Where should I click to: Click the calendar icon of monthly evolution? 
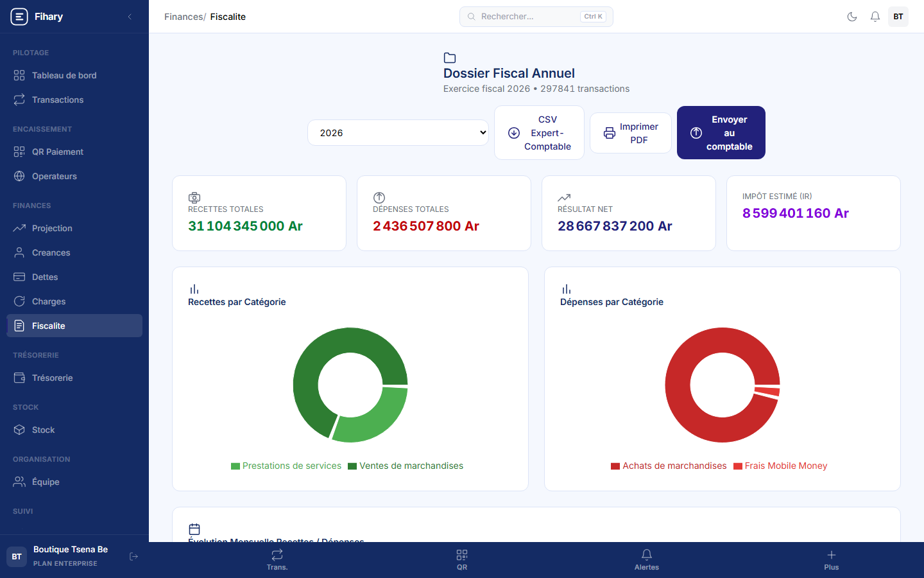[194, 529]
